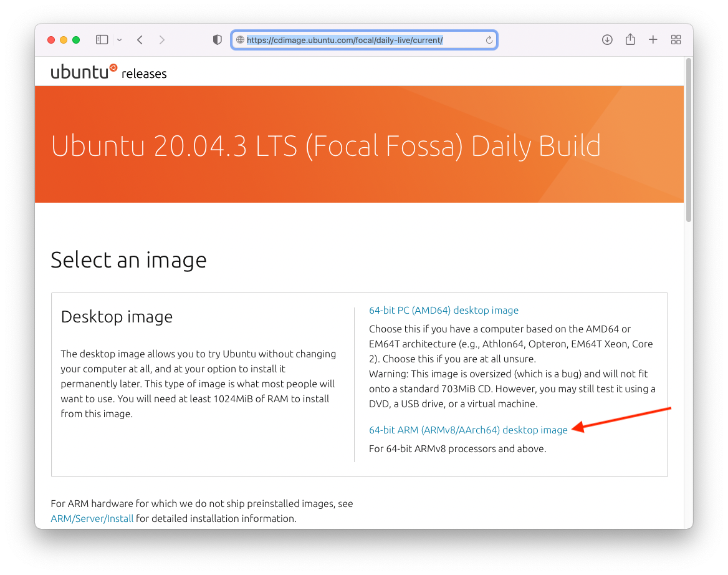Open the Share menu

tap(630, 40)
